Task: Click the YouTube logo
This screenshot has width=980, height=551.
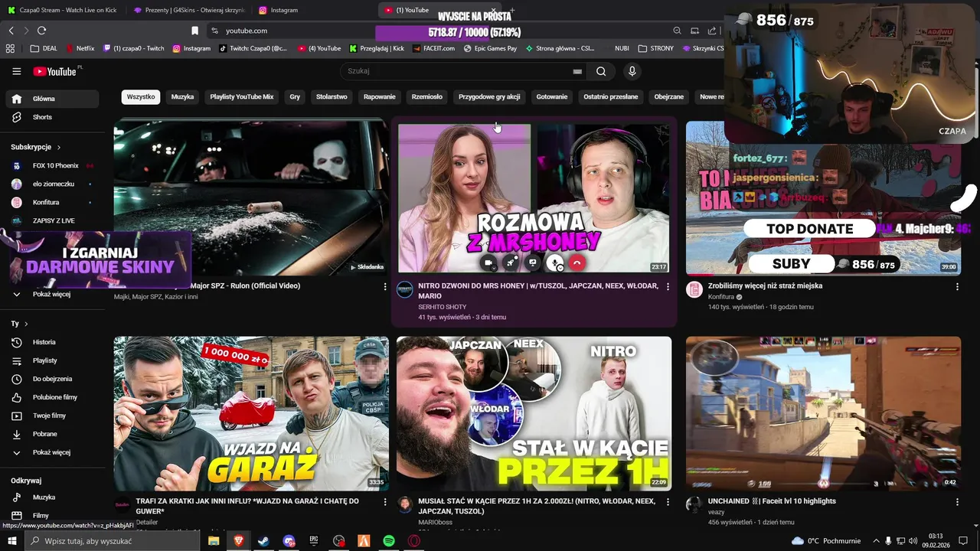Action: (54, 71)
